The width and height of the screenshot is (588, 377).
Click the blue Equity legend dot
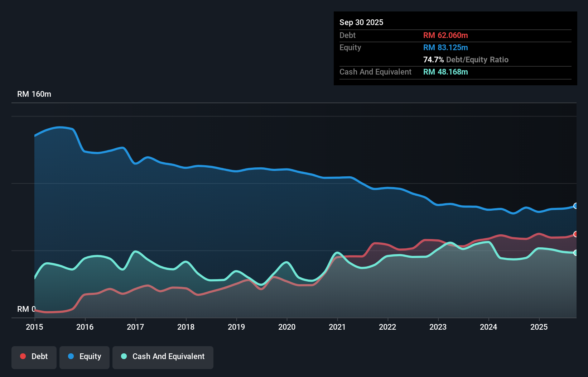(71, 356)
